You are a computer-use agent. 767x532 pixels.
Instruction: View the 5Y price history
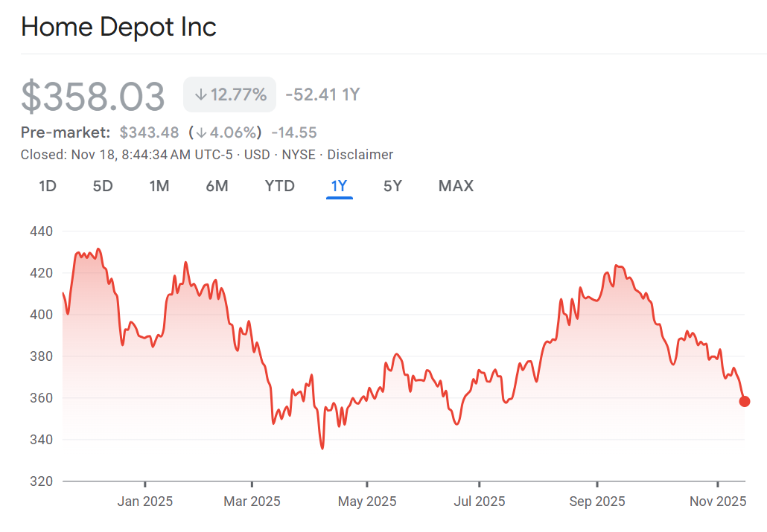[392, 186]
